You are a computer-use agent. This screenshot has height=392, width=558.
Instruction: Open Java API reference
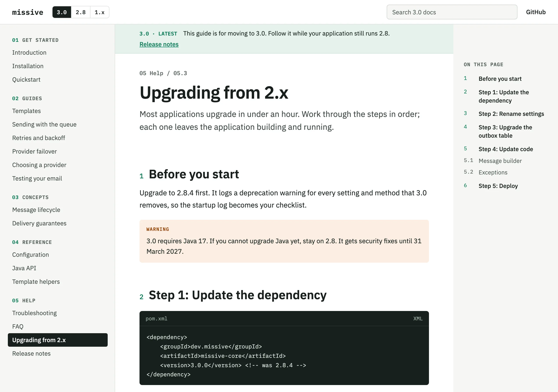click(24, 268)
